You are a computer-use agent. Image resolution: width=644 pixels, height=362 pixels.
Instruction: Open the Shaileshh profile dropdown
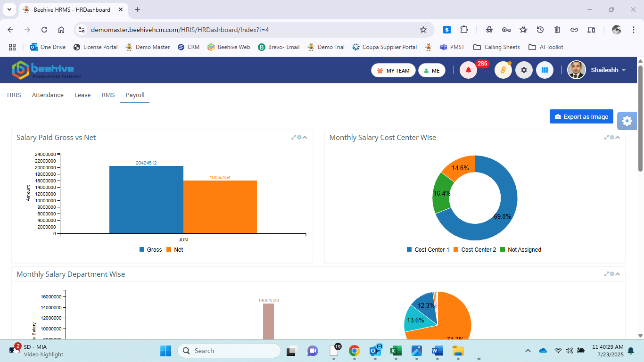pyautogui.click(x=606, y=70)
